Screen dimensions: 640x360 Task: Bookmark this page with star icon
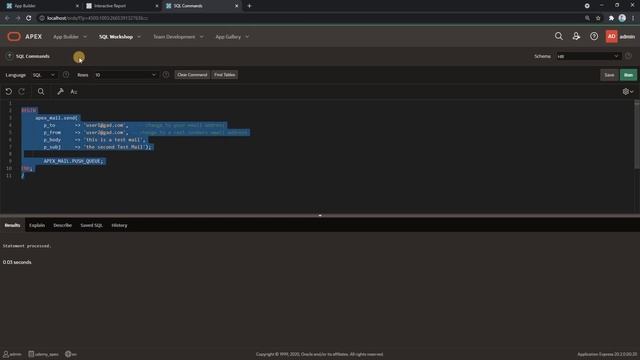click(x=598, y=18)
